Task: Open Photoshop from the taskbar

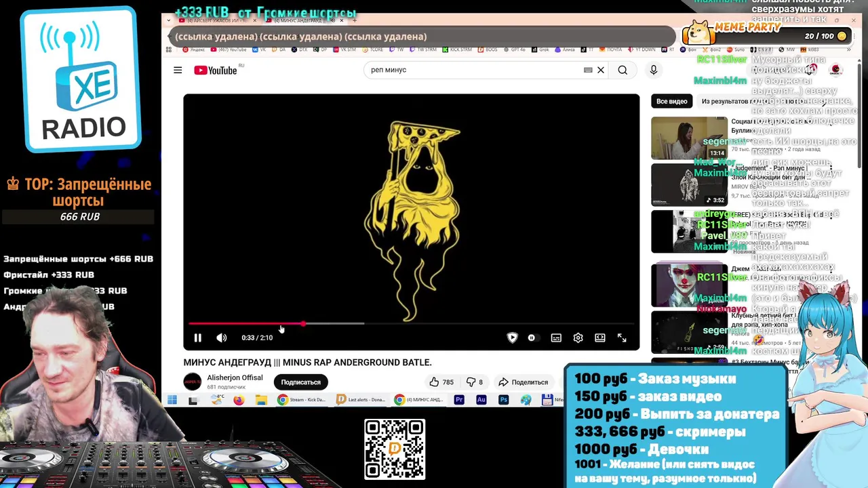Action: coord(504,401)
